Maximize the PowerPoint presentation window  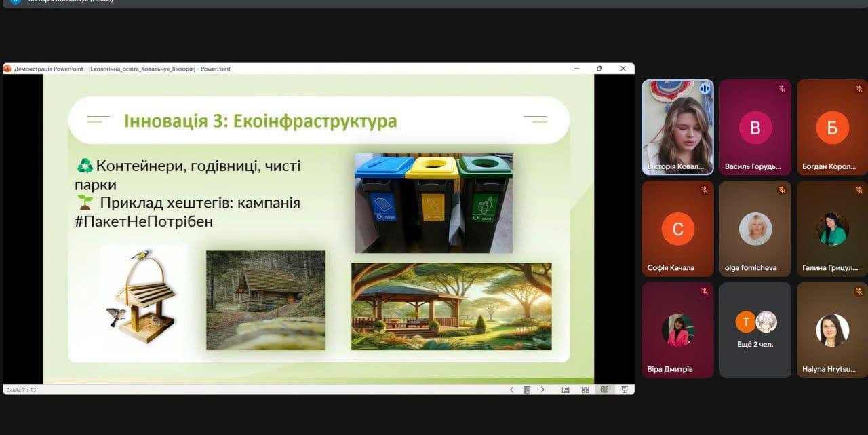(x=599, y=69)
